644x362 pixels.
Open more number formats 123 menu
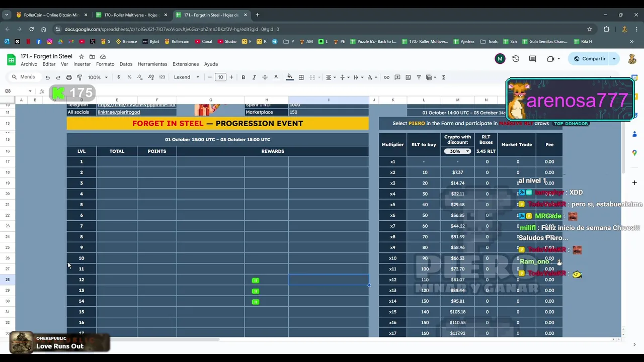162,77
